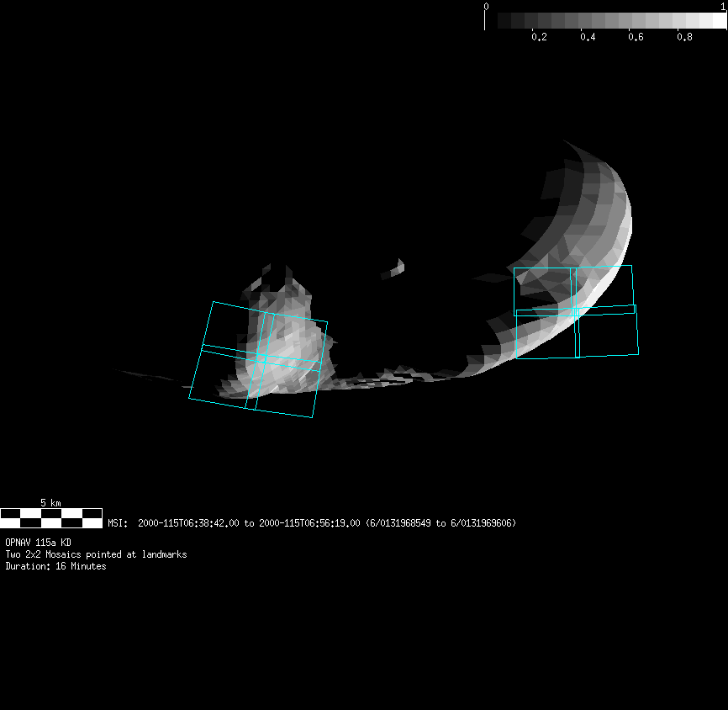Click the "Duration: 16 Minutes" text
Screen dimensions: 728x710
tap(55, 566)
